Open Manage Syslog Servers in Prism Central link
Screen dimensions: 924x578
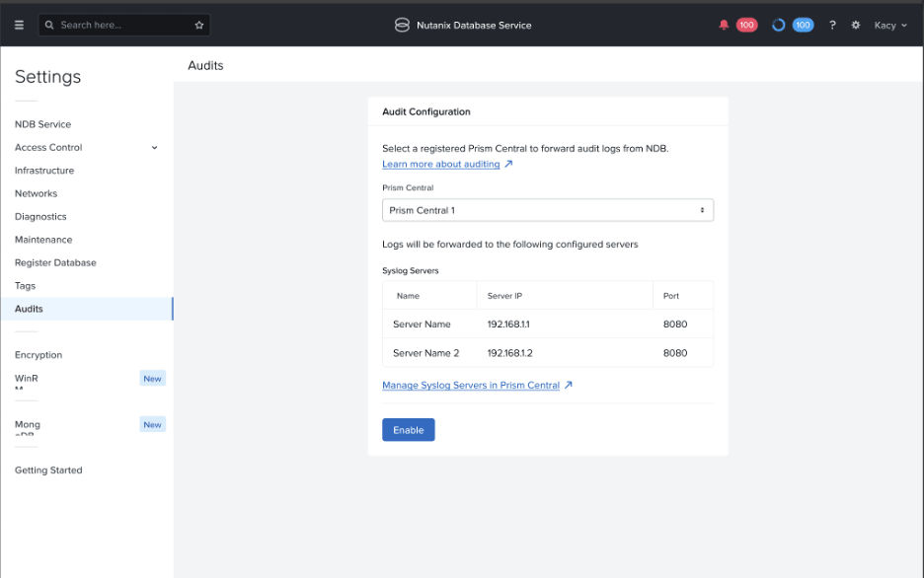pyautogui.click(x=471, y=385)
